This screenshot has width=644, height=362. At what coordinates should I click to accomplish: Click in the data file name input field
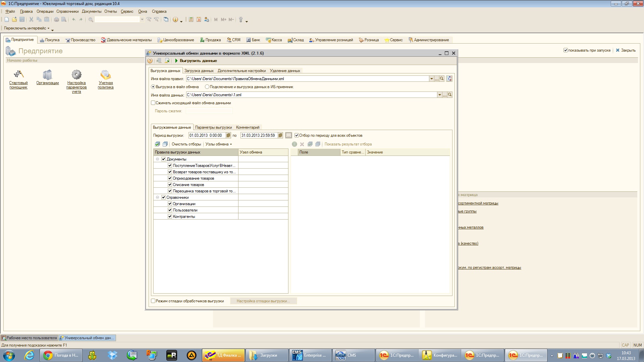tap(311, 95)
